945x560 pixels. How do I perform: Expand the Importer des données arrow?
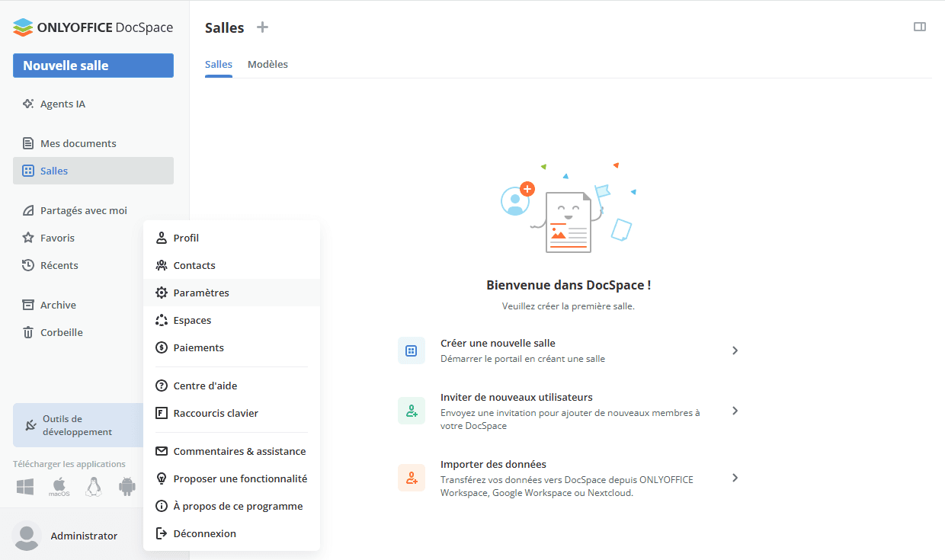(x=735, y=478)
